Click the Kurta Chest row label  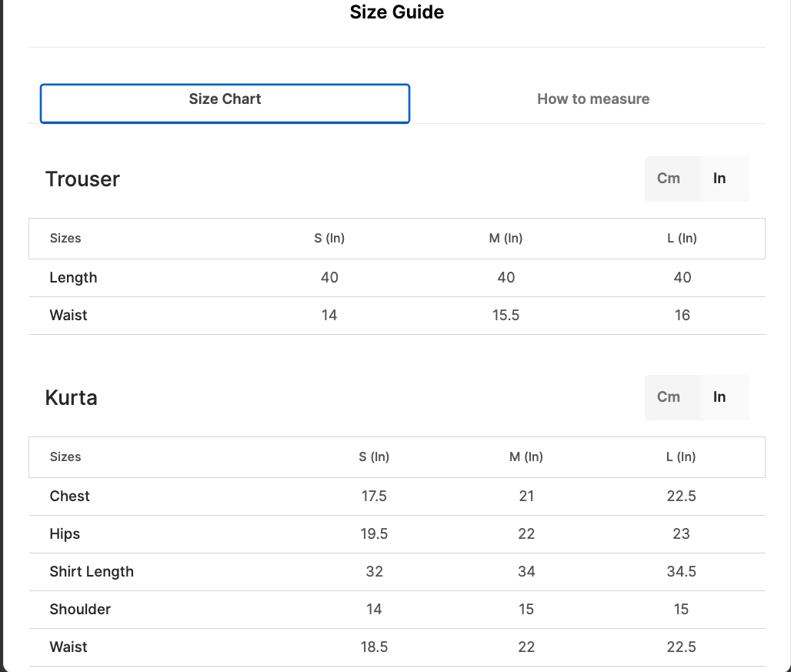coord(69,496)
